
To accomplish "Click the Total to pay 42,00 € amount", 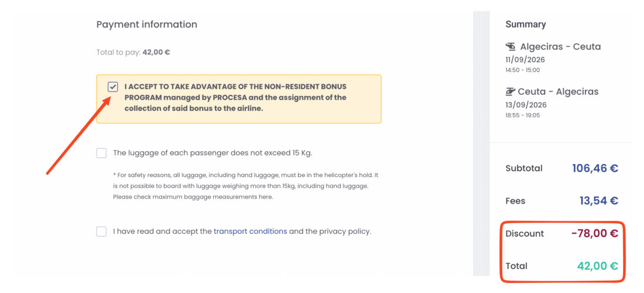I will click(156, 53).
